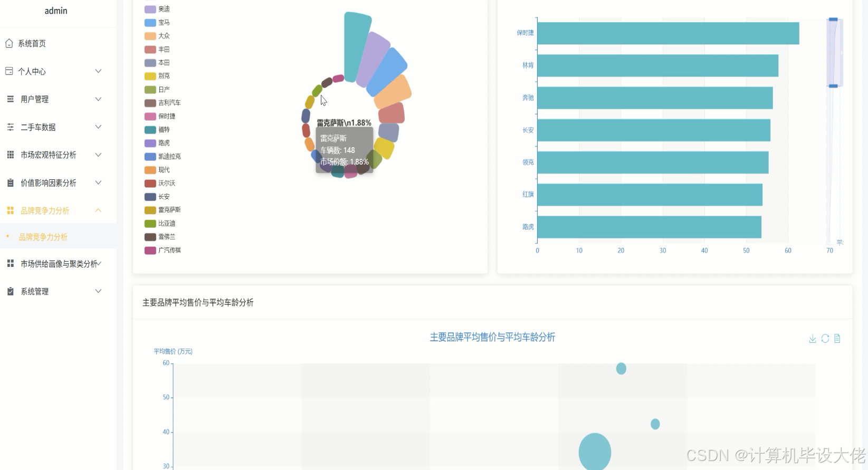Open the 个人中心 menu item

(58, 71)
